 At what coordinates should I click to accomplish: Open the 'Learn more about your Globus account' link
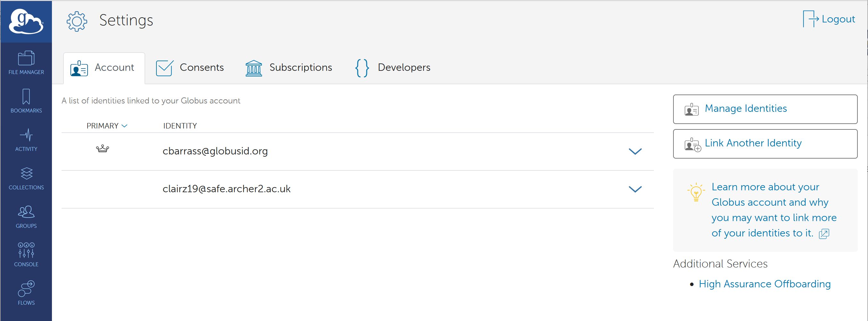click(x=774, y=210)
